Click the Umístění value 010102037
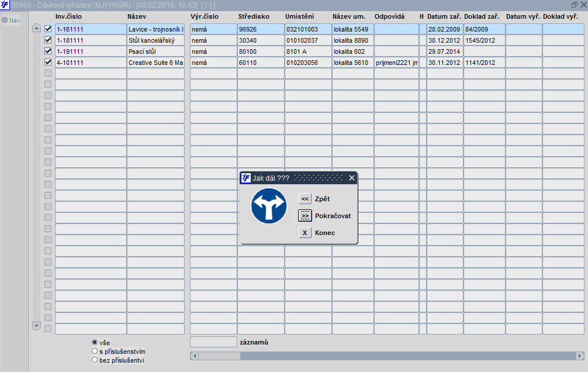588x372 pixels. (x=308, y=40)
